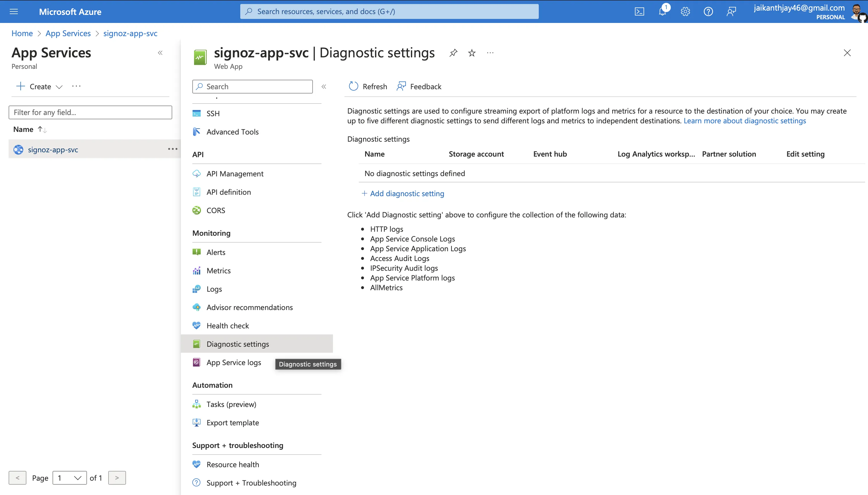The image size is (868, 495).
Task: Open portal settings gear
Action: pyautogui.click(x=685, y=11)
